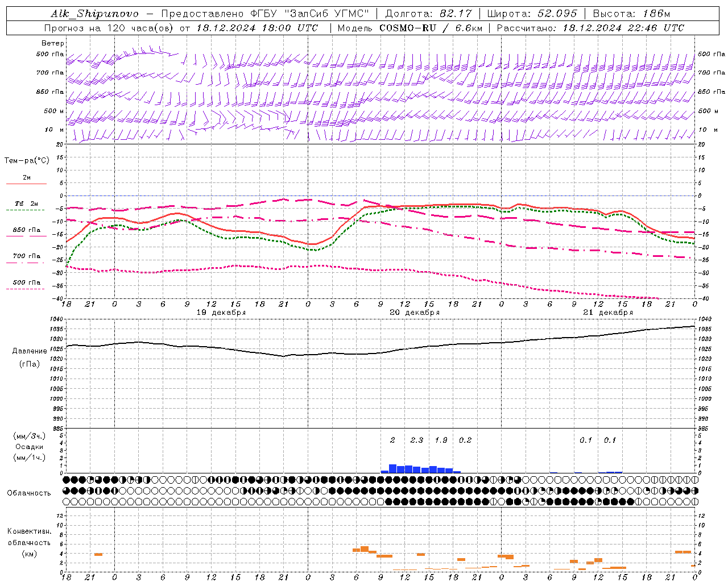Click the "Высота: 186м" header field
Viewport: 728px width, 582px height.
[631, 14]
